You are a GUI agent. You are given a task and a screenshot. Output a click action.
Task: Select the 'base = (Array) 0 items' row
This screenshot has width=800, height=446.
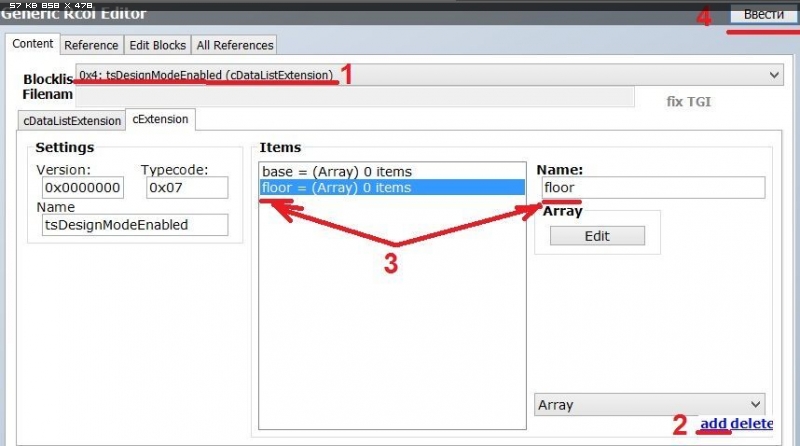tap(392, 171)
